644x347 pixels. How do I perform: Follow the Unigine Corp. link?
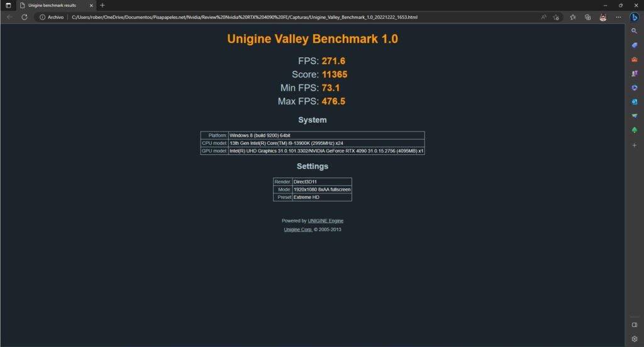(x=298, y=230)
